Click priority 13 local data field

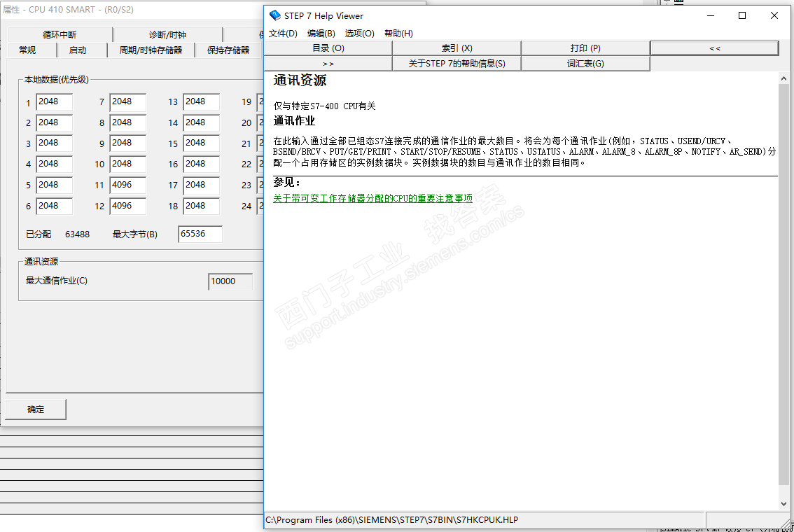click(x=201, y=101)
